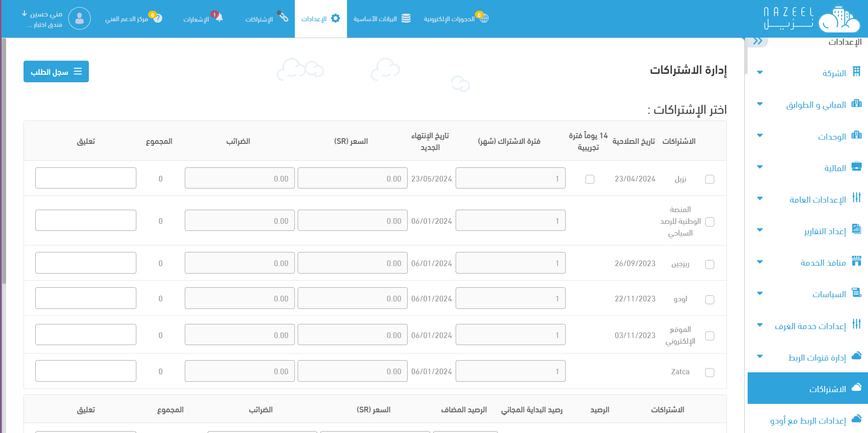868x433 pixels.
Task: Switch to the الإعدادات top tab
Action: 321,19
